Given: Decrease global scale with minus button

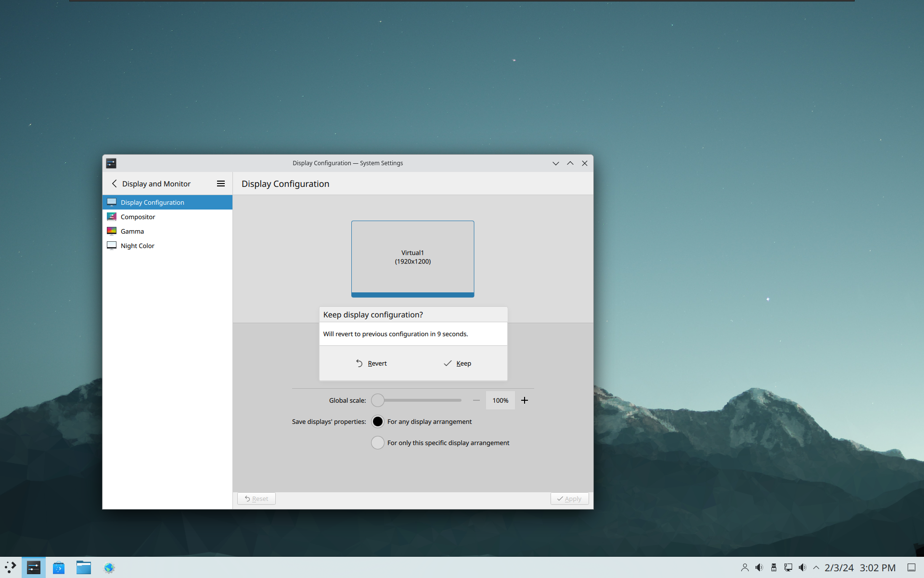Looking at the screenshot, I should tap(476, 400).
